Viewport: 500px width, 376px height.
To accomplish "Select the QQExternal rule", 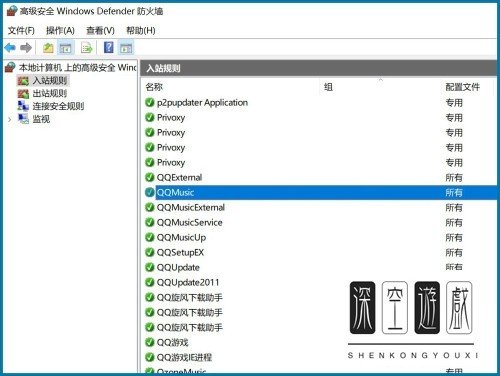I will [179, 177].
